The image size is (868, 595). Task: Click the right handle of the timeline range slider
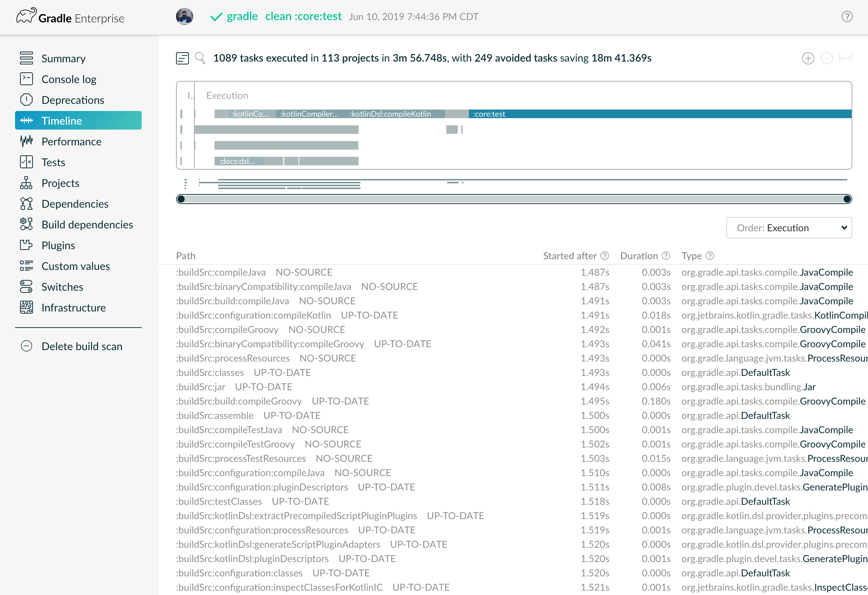pos(847,199)
